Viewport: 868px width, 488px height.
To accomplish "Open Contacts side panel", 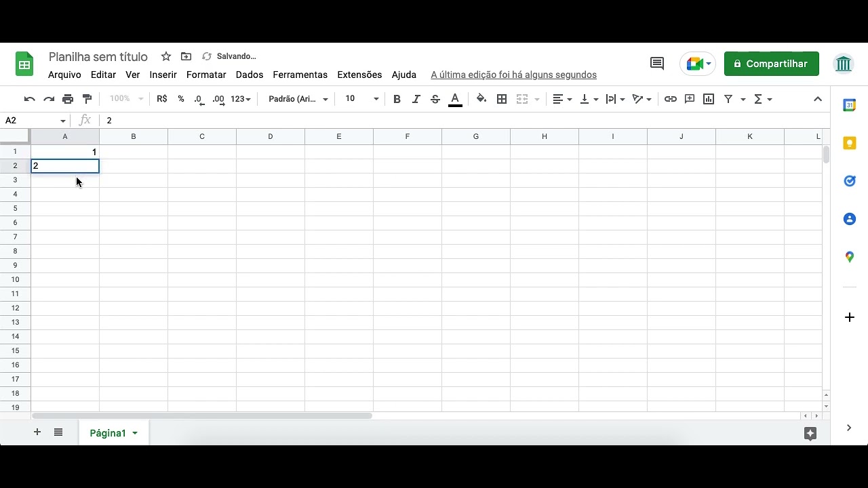I will pos(850,219).
